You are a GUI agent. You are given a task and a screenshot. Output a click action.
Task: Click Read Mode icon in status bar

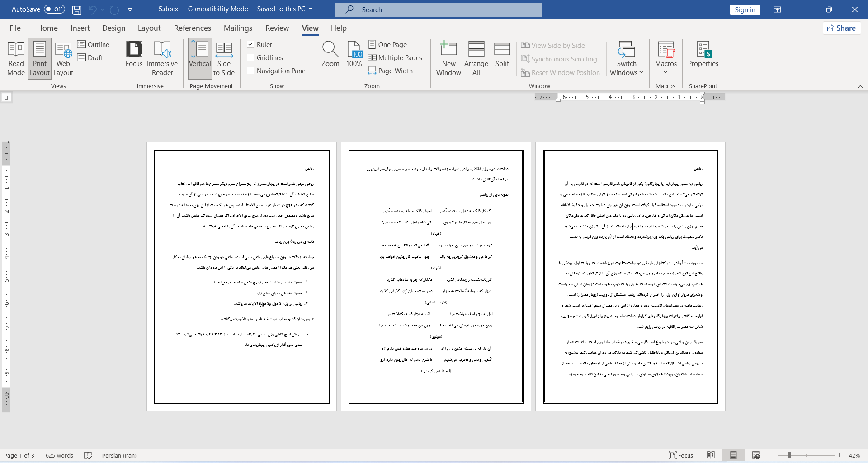711,455
